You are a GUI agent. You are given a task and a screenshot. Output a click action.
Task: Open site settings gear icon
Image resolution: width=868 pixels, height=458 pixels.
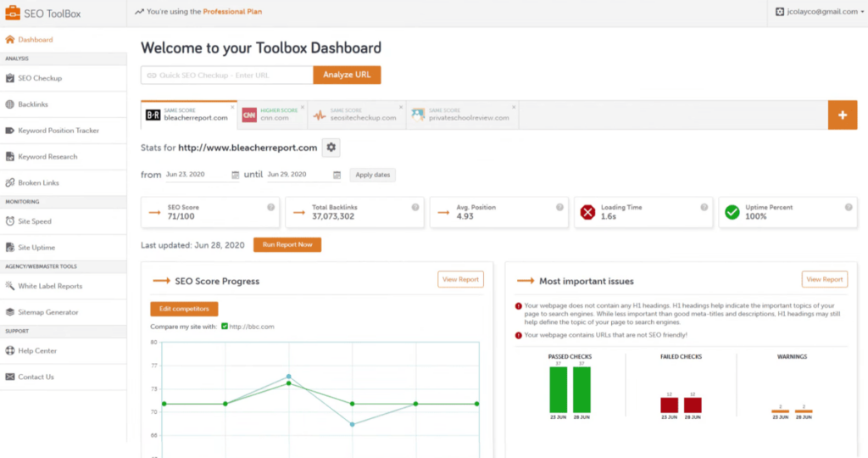pyautogui.click(x=331, y=148)
